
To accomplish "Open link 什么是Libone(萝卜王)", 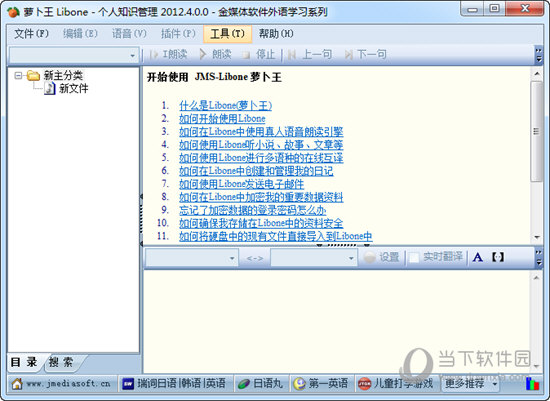I will pyautogui.click(x=226, y=105).
